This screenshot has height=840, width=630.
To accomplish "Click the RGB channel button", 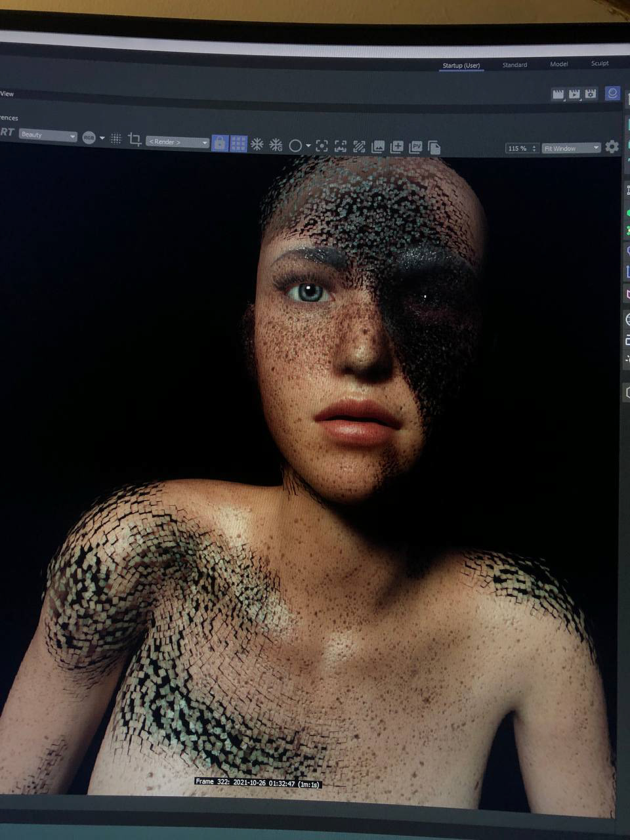I will (x=89, y=138).
